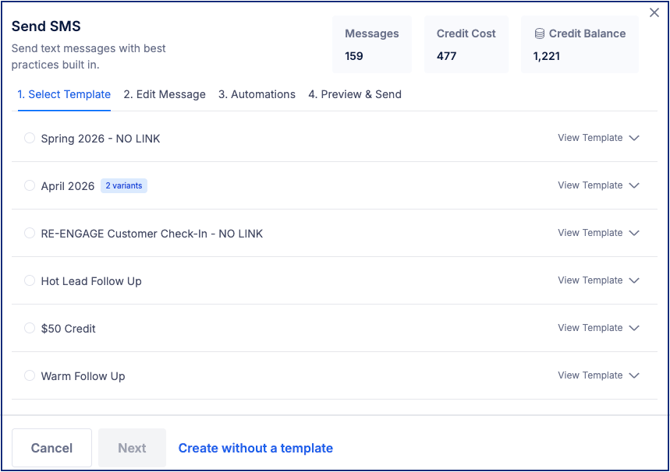Viewport: 670px width, 472px height.
Task: Click View Template for April 2026
Action: pos(590,185)
